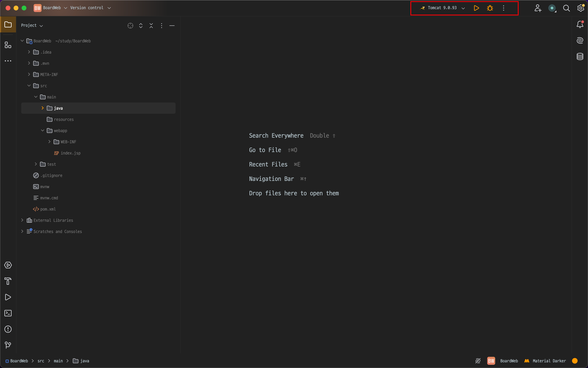Open the Problems tool window
The height and width of the screenshot is (368, 588).
[x=8, y=329]
